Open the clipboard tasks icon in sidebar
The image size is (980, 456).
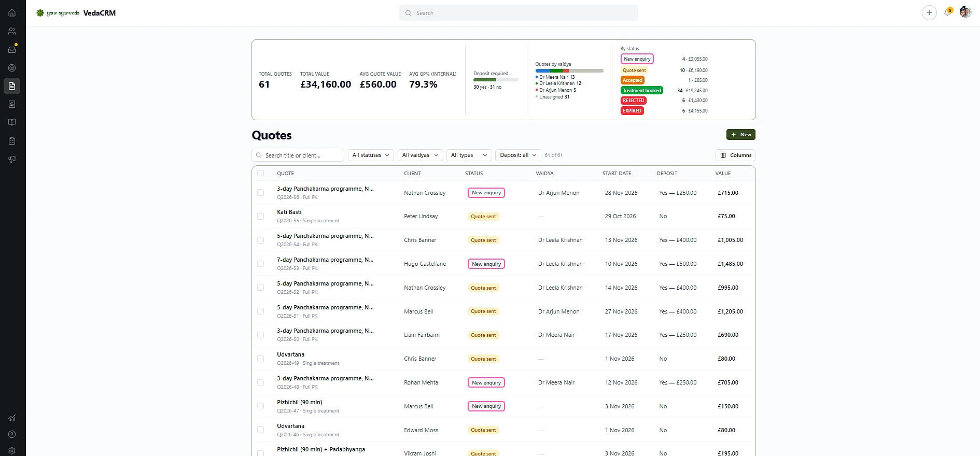click(12, 141)
